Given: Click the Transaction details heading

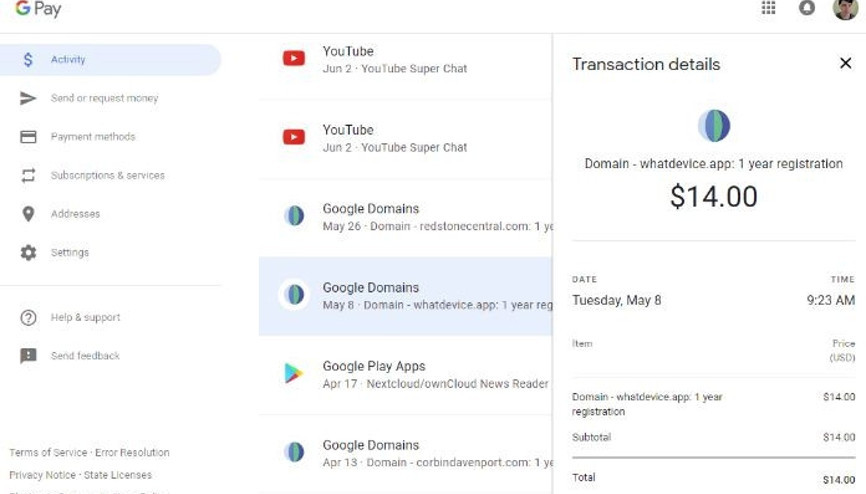Looking at the screenshot, I should tap(646, 64).
